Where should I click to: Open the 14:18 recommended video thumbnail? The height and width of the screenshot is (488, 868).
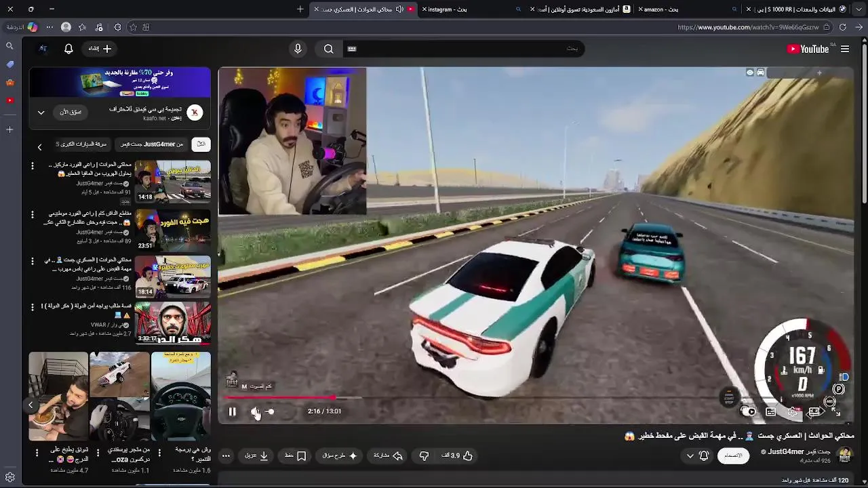(x=172, y=182)
